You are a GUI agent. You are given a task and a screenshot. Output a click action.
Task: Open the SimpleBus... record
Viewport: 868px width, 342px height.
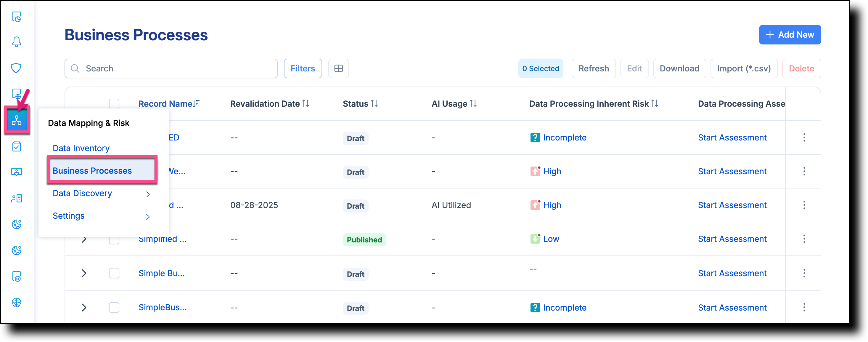(x=163, y=307)
